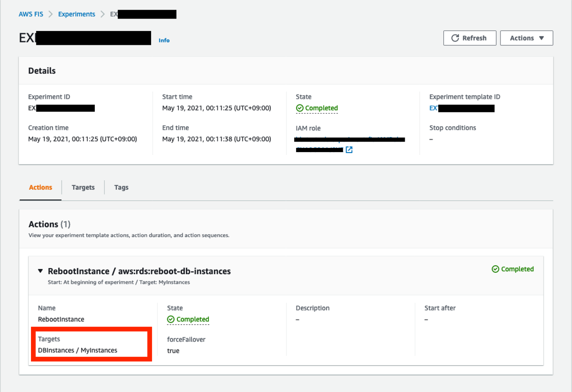
Task: Open the Actions dropdown menu
Action: pyautogui.click(x=527, y=38)
